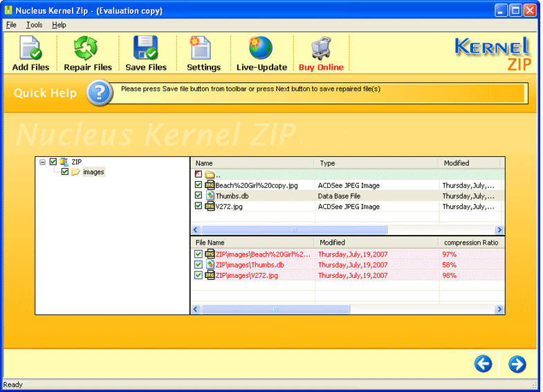Image resolution: width=543 pixels, height=392 pixels.
Task: Click the ZIP archive icon in tree
Action: pos(64,162)
